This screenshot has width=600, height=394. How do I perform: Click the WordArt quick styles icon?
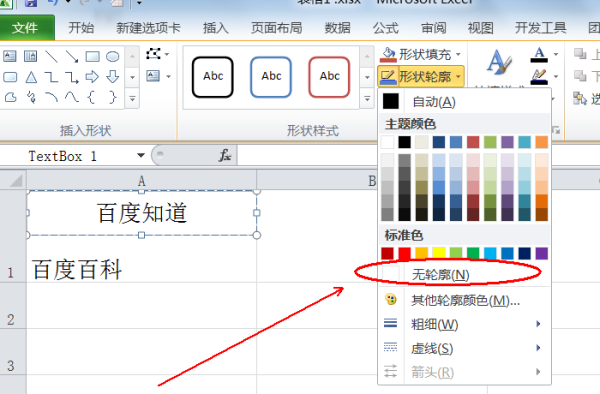[x=499, y=63]
